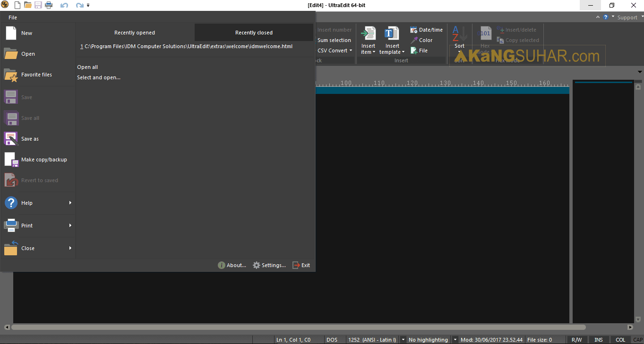This screenshot has width=644, height=344.
Task: Collapse the ribbon with the up chevron
Action: 598,17
